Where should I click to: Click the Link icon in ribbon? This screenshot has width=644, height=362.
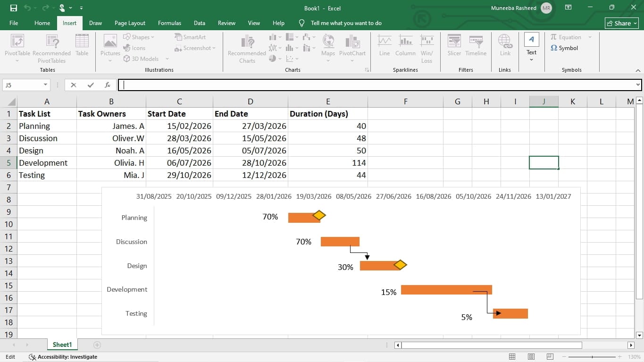pos(505,41)
